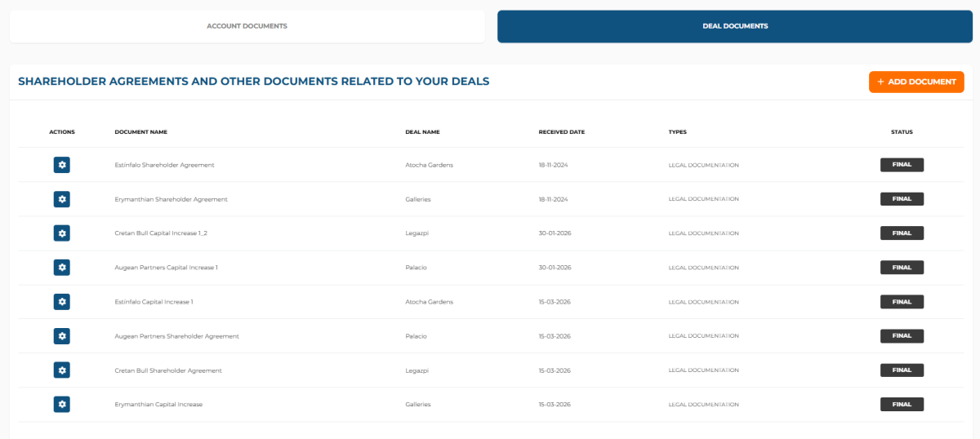Image resolution: width=980 pixels, height=439 pixels.
Task: Open actions gear for Erymanthian Capital Increase
Action: 62,404
